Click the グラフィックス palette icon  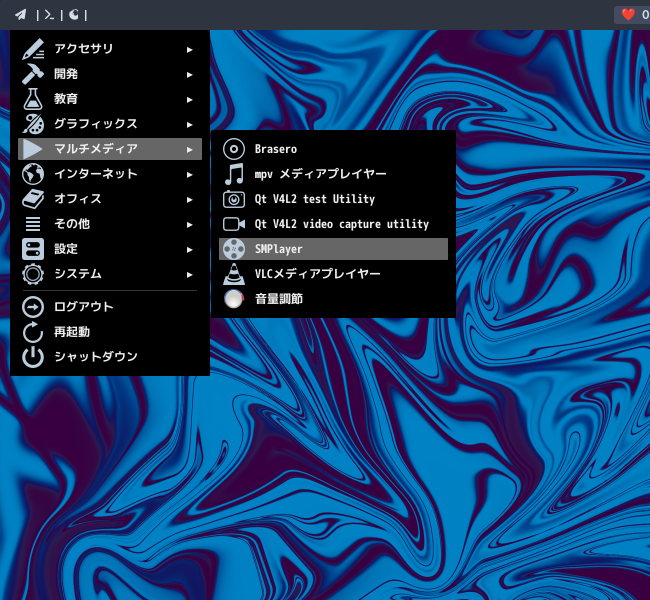[x=33, y=124]
